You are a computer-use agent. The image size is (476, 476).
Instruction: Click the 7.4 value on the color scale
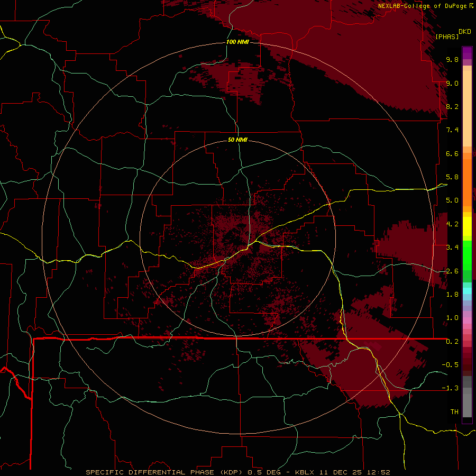(452, 130)
